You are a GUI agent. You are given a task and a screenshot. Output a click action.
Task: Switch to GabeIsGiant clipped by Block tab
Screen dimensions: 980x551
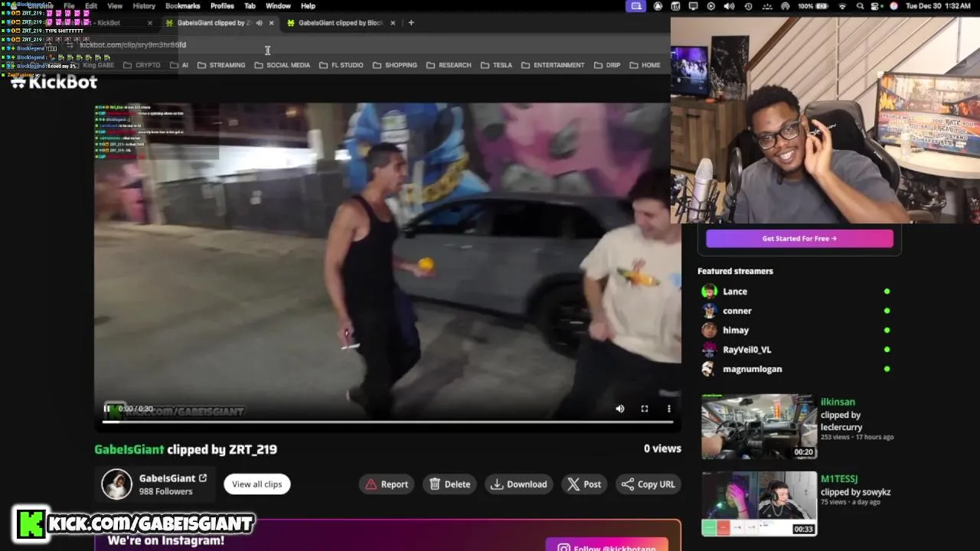(x=341, y=23)
